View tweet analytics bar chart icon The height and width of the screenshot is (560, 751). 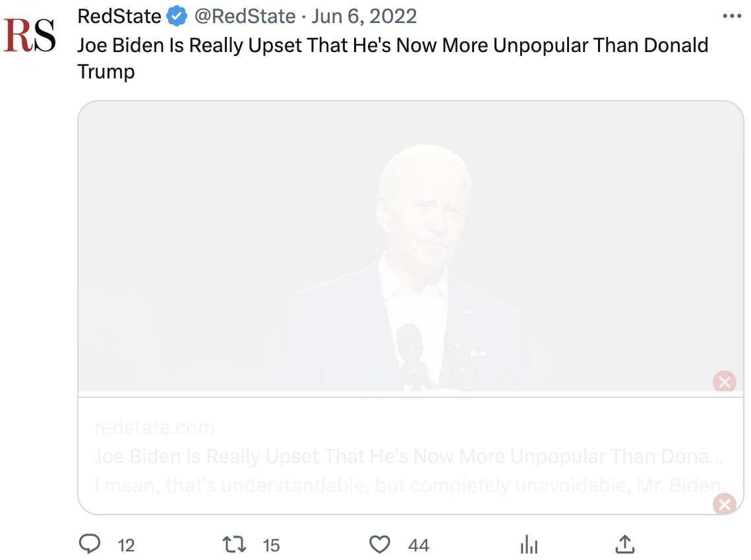pyautogui.click(x=529, y=544)
